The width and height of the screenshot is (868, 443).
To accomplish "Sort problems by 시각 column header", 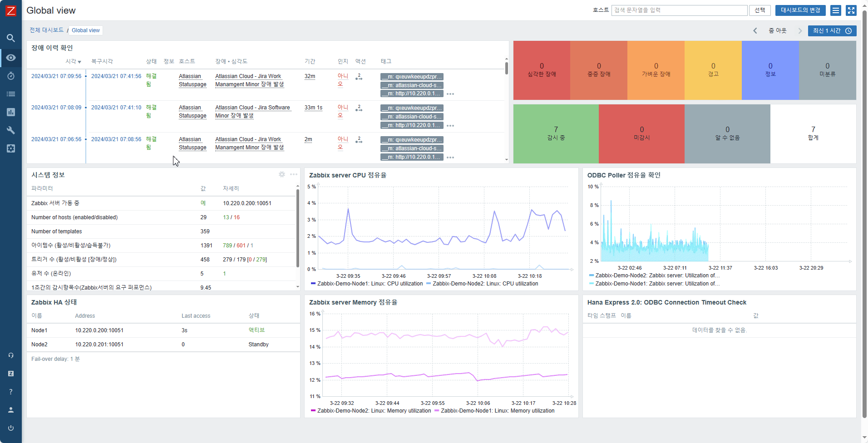I will coord(73,61).
